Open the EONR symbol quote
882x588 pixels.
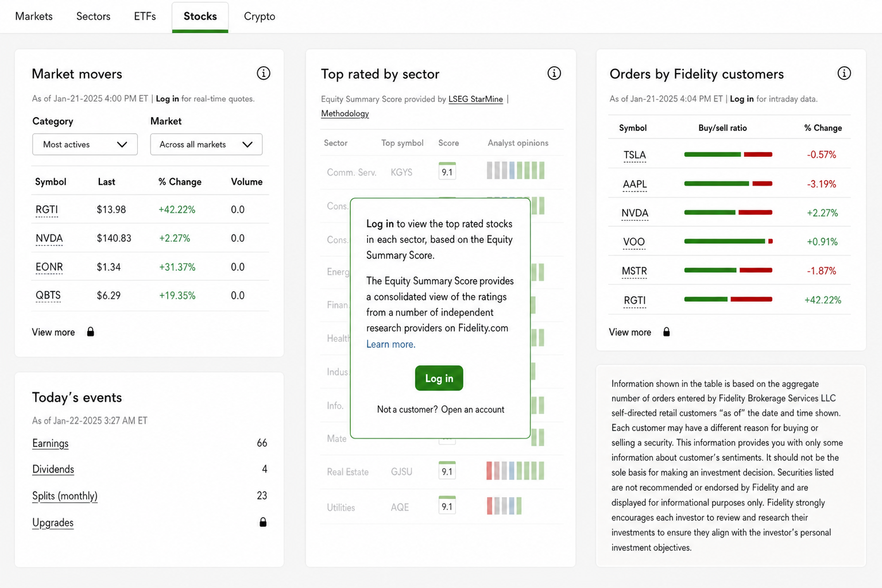[x=49, y=267]
